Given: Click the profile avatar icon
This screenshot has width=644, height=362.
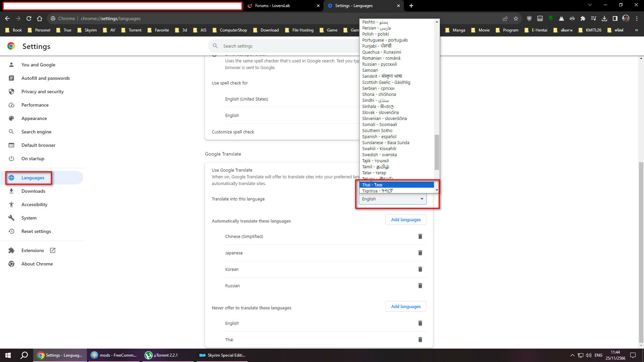Looking at the screenshot, I should [626, 18].
